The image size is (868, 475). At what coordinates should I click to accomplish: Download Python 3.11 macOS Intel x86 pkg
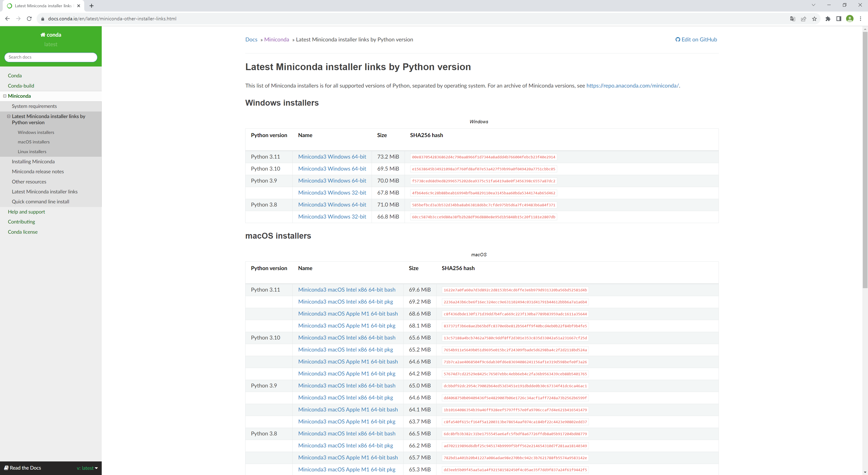coord(346,302)
